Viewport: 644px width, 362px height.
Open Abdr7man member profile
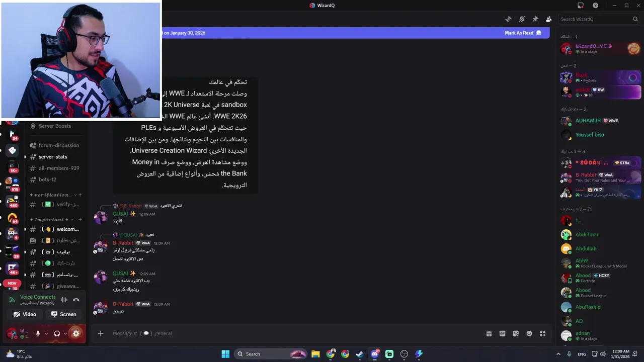point(600,235)
